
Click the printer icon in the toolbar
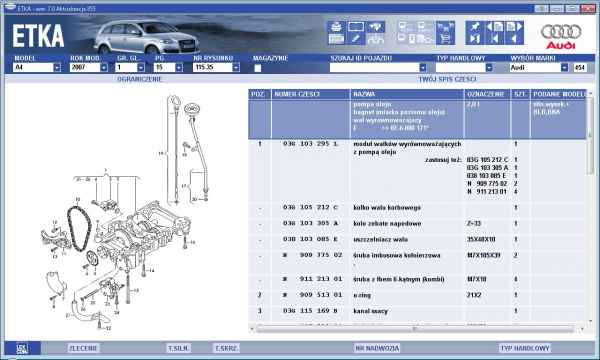coord(336,27)
